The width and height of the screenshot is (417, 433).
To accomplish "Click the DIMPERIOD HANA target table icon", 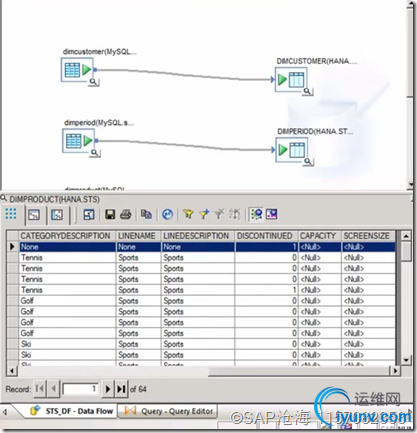I will tap(292, 150).
